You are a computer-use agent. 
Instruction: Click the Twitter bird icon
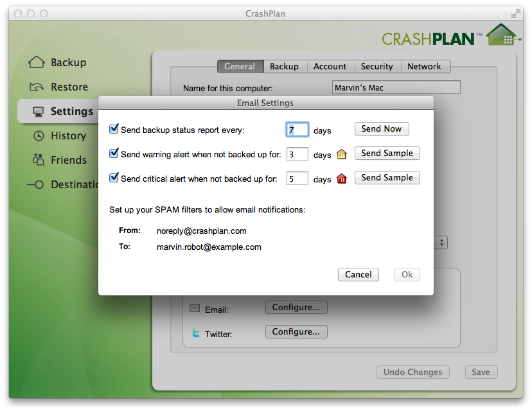pos(194,332)
